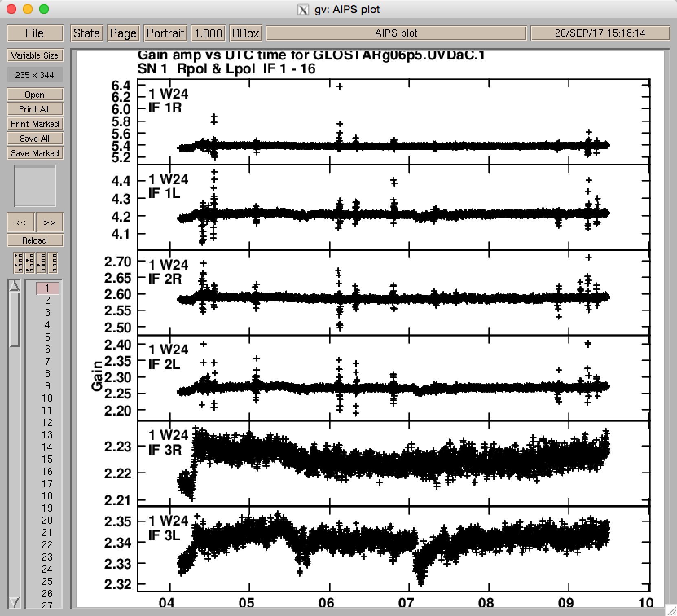Select page 21 in the page list
This screenshot has height=616, width=677.
click(x=48, y=532)
